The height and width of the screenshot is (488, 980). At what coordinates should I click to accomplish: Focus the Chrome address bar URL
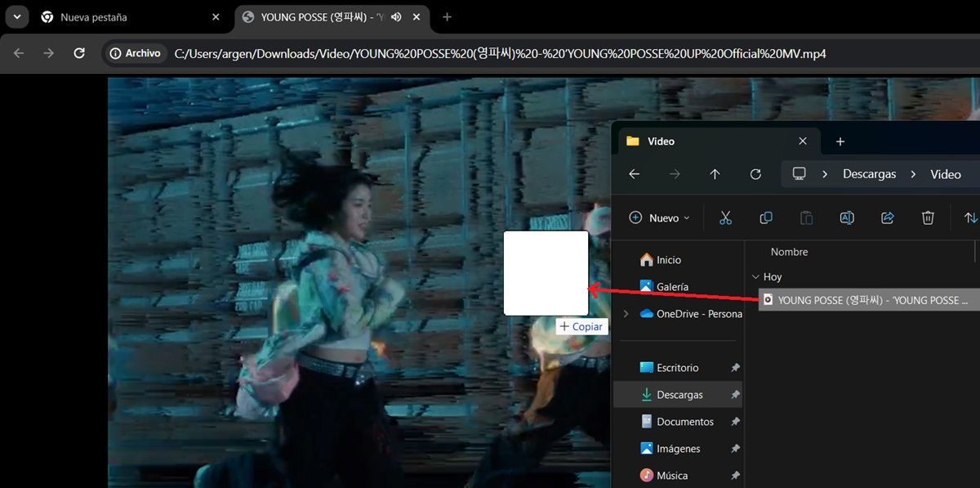pyautogui.click(x=500, y=54)
